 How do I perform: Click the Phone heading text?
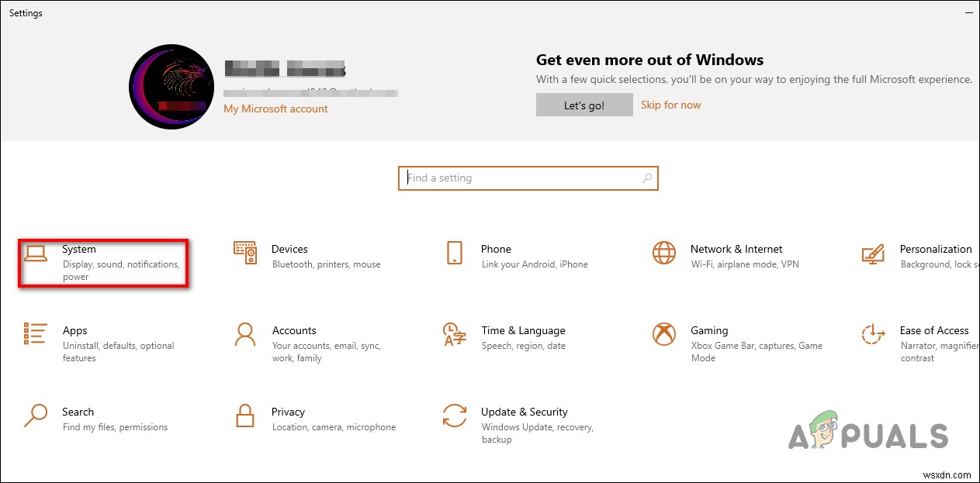tap(496, 249)
